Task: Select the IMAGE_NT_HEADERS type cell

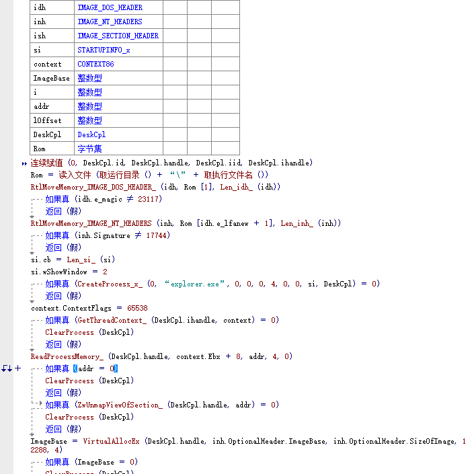Action: [118, 22]
